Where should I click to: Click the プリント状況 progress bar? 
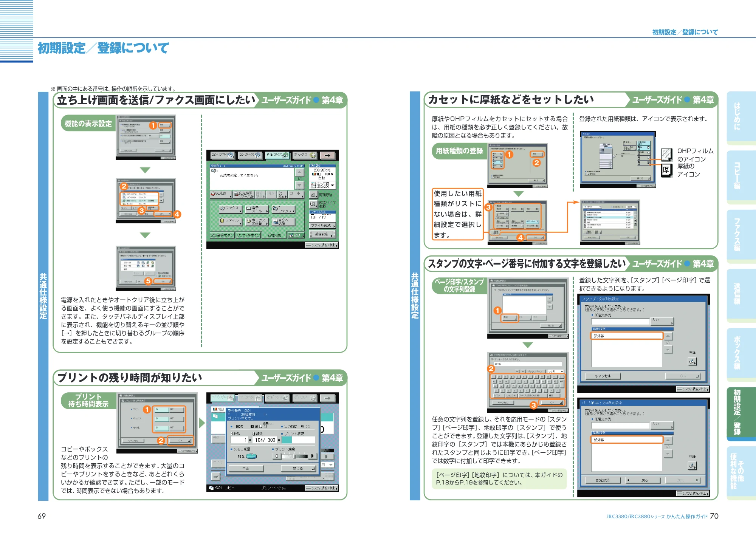pos(299,440)
